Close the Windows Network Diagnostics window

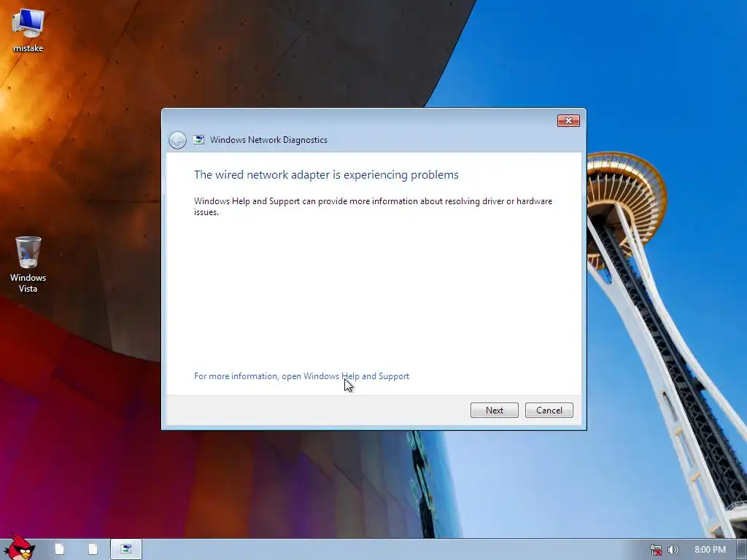coord(568,120)
